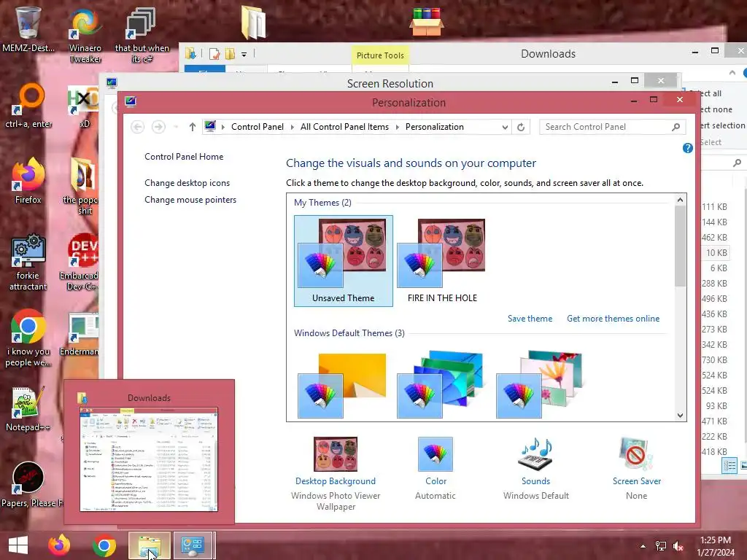Click the Personalization help icon
747x560 pixels.
click(687, 148)
